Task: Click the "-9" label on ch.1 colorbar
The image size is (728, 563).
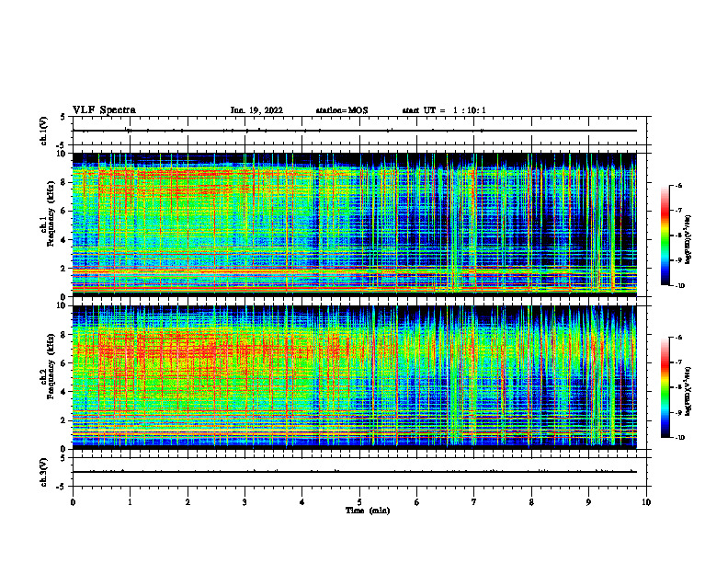Action: pyautogui.click(x=679, y=260)
